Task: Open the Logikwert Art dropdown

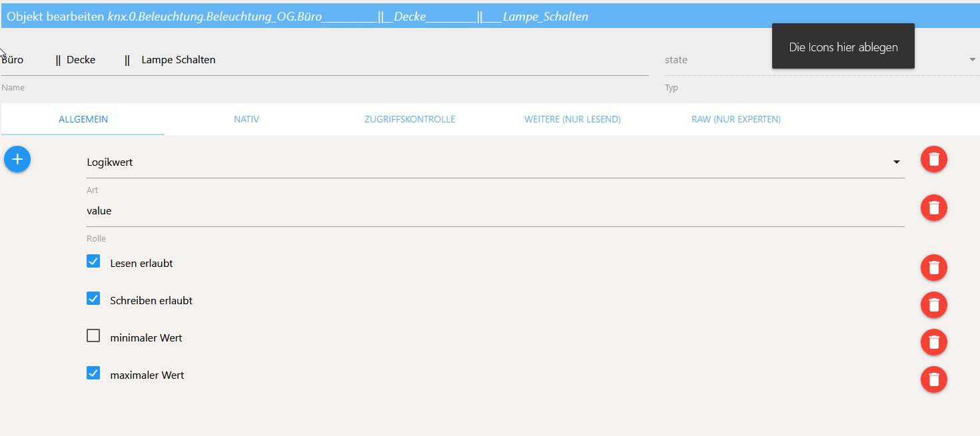Action: coord(496,162)
